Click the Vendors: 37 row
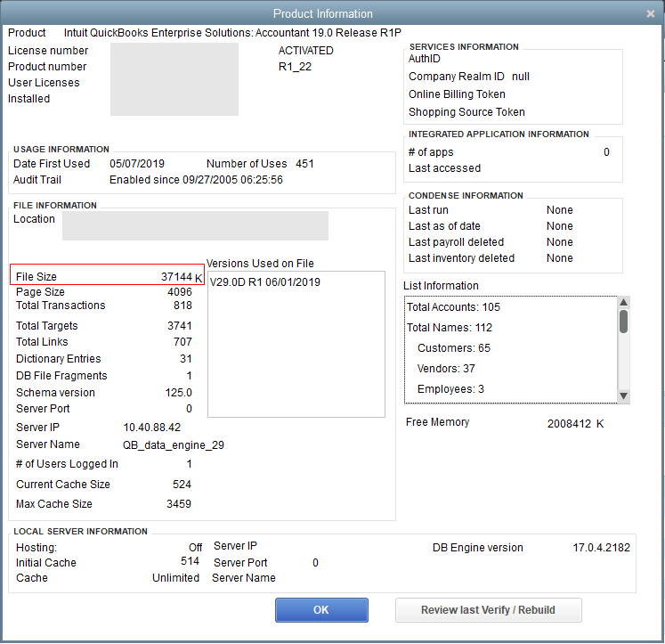The image size is (665, 644). tap(446, 368)
